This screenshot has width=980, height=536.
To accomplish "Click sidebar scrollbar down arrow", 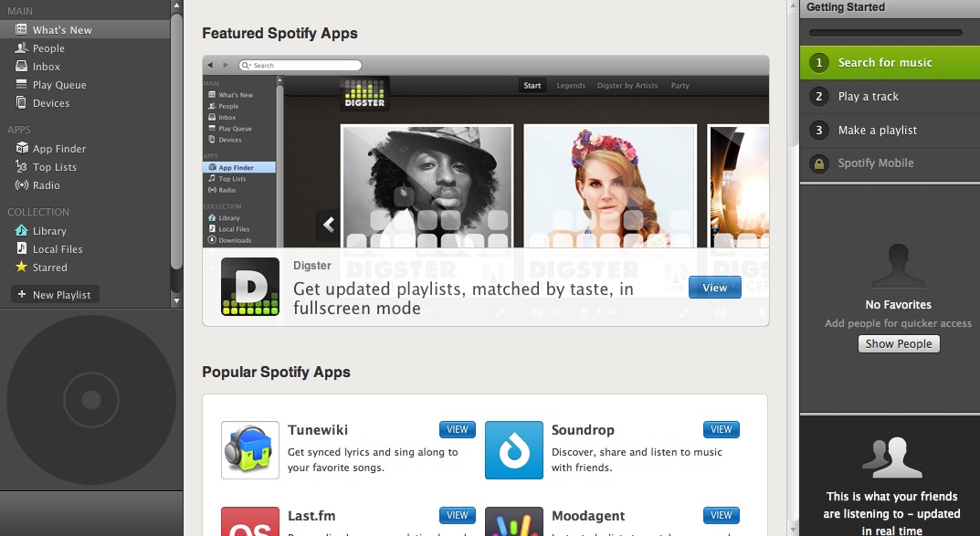I will [177, 300].
